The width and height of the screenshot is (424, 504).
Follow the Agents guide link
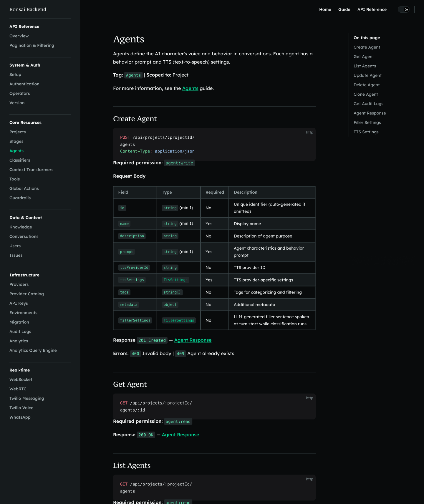pyautogui.click(x=190, y=88)
